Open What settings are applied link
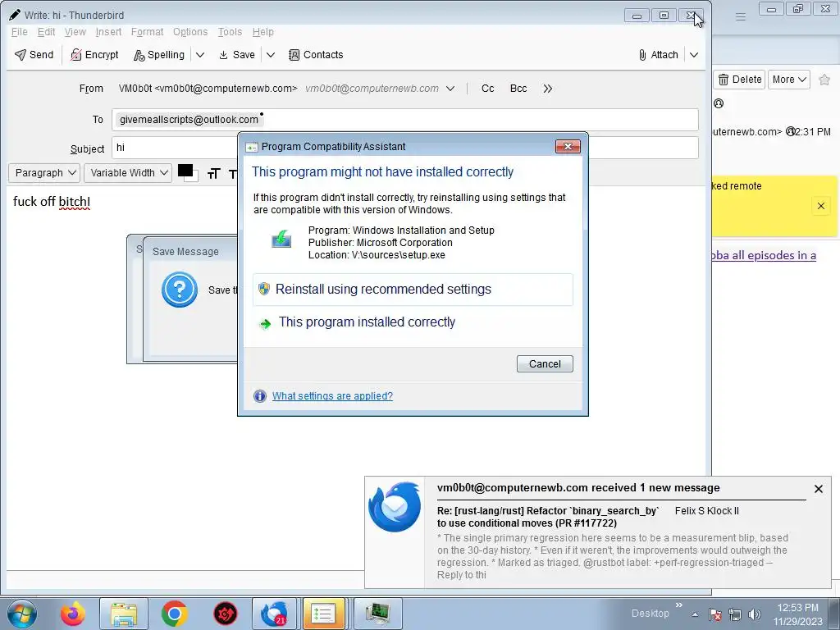The width and height of the screenshot is (840, 630). 332,396
